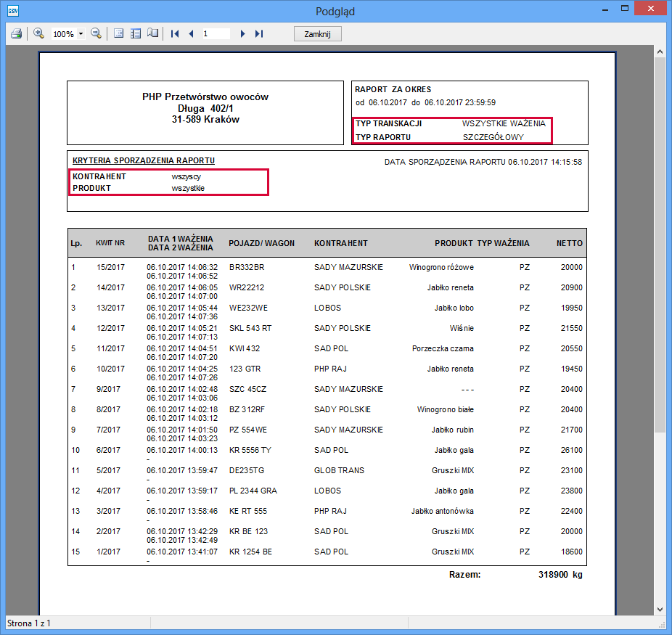The image size is (672, 635).
Task: Jump to the last page
Action: (259, 34)
